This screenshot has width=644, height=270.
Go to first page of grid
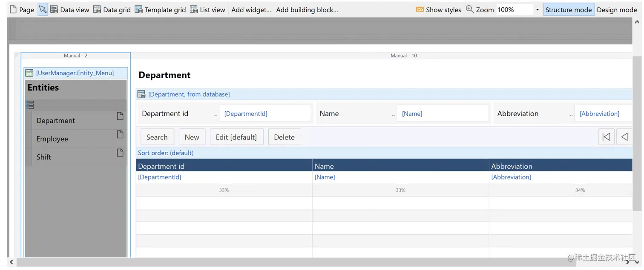(x=606, y=137)
